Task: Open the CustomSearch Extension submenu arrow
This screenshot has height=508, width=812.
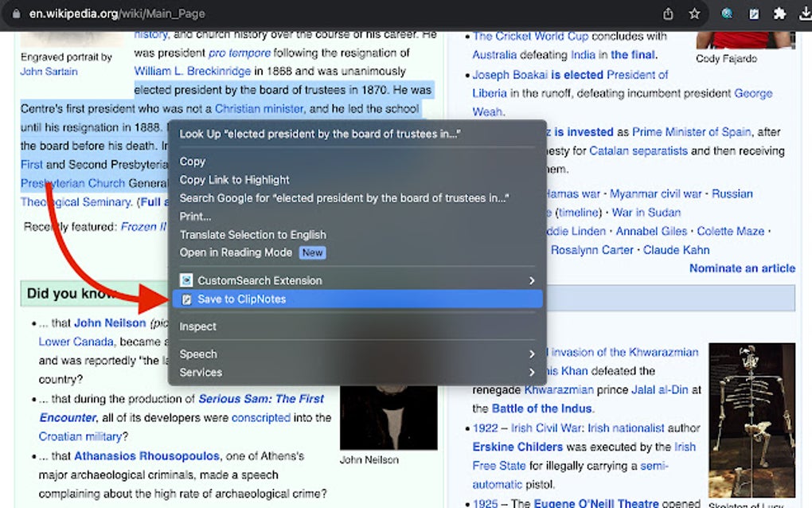Action: click(532, 280)
